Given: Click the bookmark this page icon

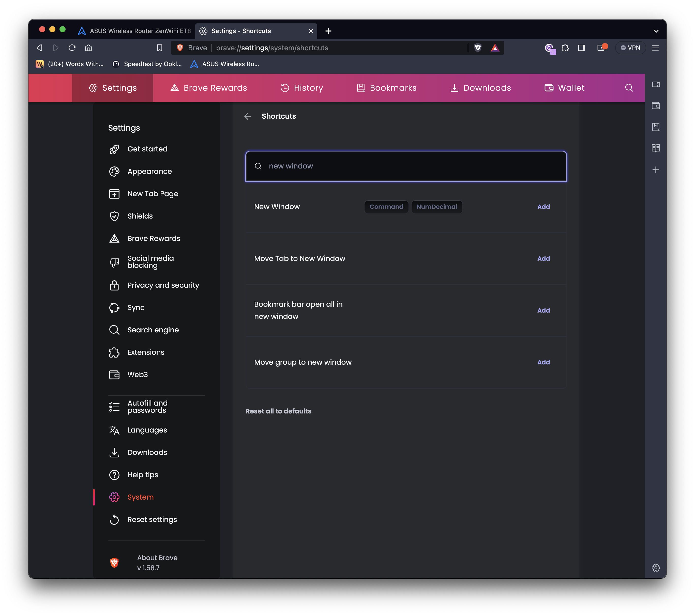Looking at the screenshot, I should click(x=159, y=48).
